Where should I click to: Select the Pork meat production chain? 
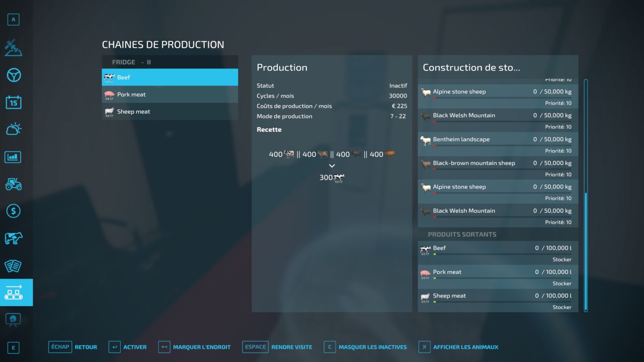point(170,95)
